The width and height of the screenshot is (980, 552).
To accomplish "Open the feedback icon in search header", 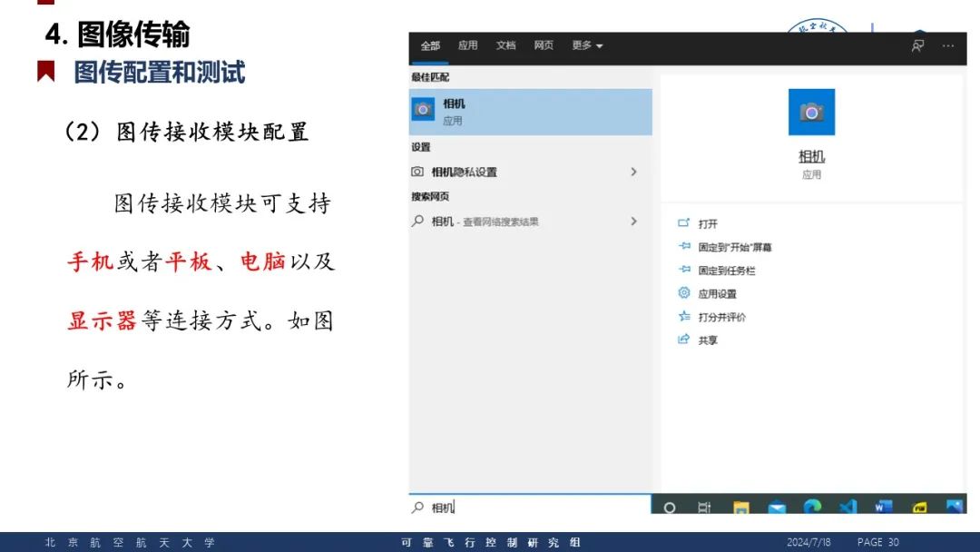I will [x=917, y=45].
